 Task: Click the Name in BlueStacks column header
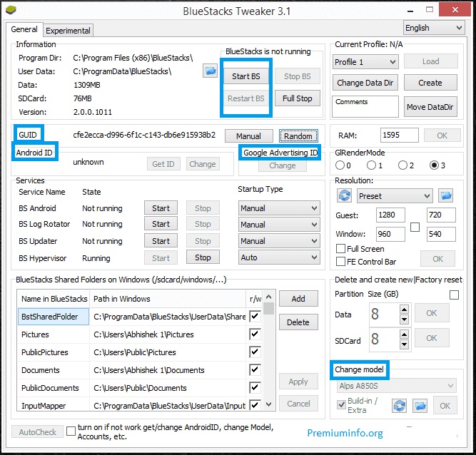tap(54, 299)
